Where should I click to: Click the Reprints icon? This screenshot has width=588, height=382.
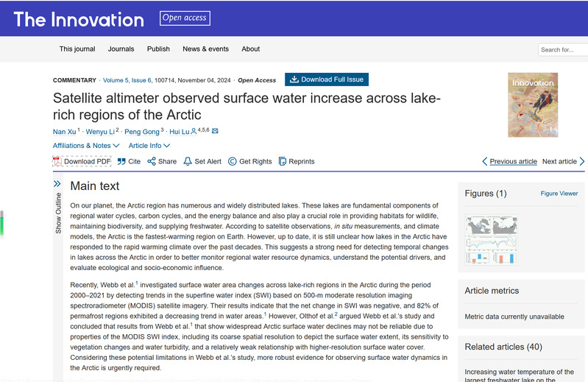283,161
